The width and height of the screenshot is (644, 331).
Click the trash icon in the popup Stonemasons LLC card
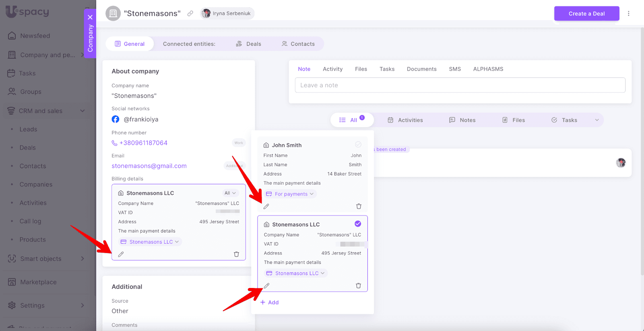[358, 286]
